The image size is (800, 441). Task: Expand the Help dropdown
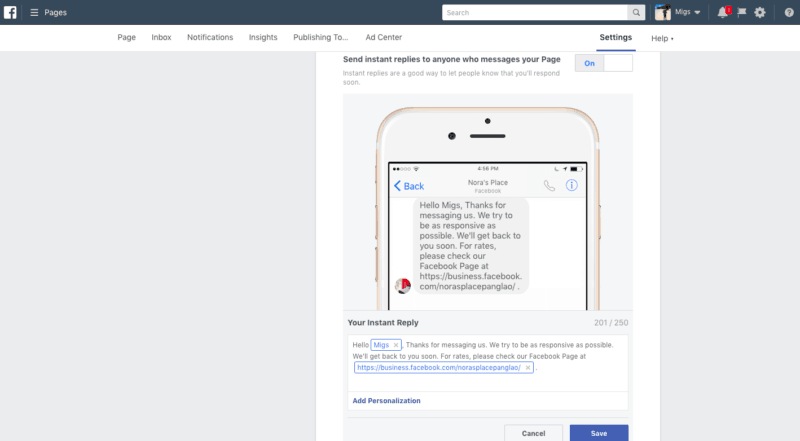pos(662,38)
